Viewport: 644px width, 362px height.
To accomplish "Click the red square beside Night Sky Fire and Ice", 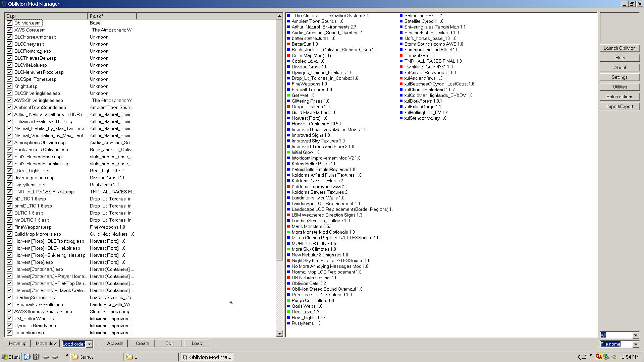I will [x=288, y=260].
